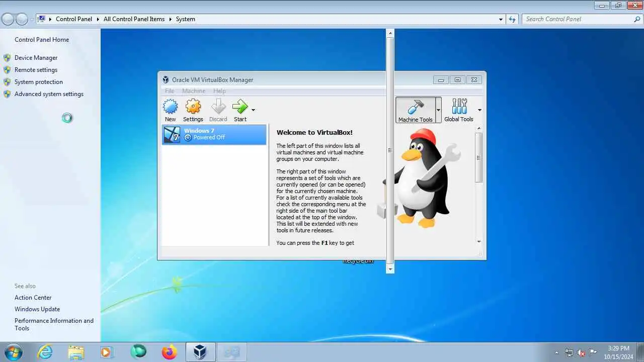This screenshot has width=644, height=362.
Task: Expand breadcrumb arrow before Control Panel
Action: pyautogui.click(x=50, y=19)
